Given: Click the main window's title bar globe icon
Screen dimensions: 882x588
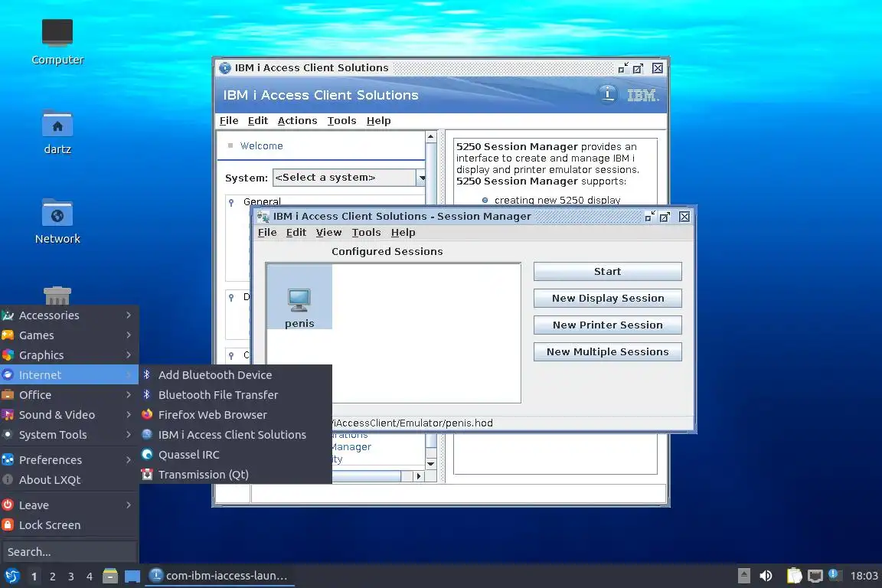Looking at the screenshot, I should pyautogui.click(x=225, y=68).
